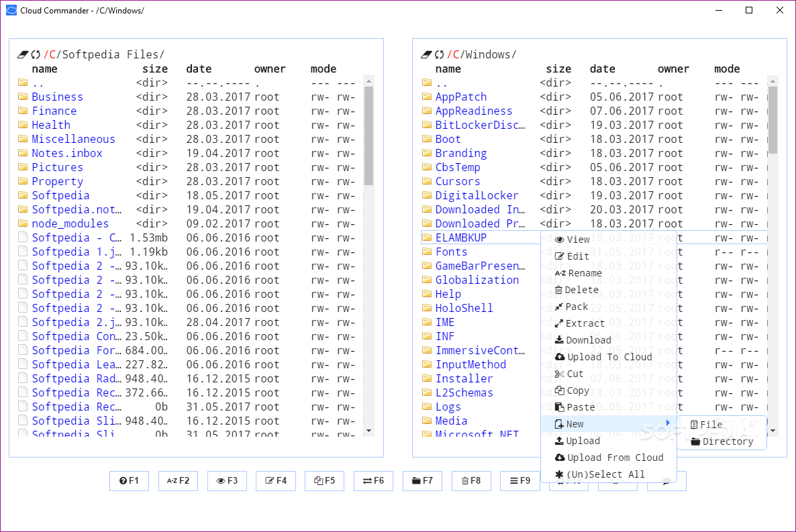Sort left panel by date header
This screenshot has width=796, height=532.
click(x=199, y=69)
